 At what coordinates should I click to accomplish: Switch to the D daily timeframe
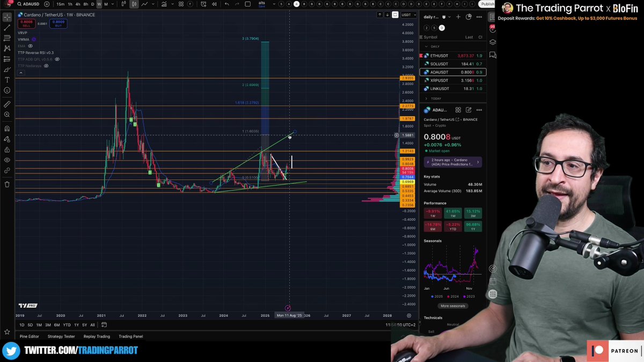pyautogui.click(x=92, y=4)
